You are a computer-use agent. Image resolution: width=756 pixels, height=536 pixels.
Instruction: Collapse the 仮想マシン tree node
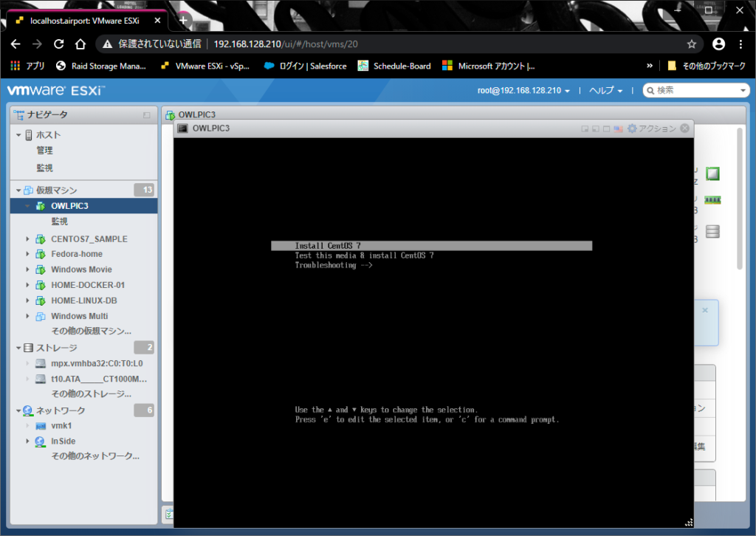pyautogui.click(x=18, y=190)
